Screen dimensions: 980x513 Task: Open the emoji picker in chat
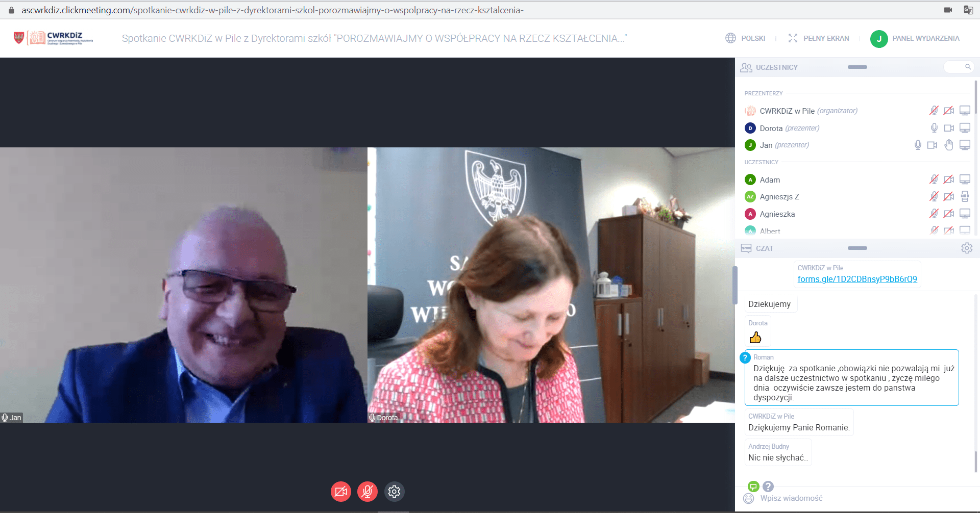tap(749, 498)
